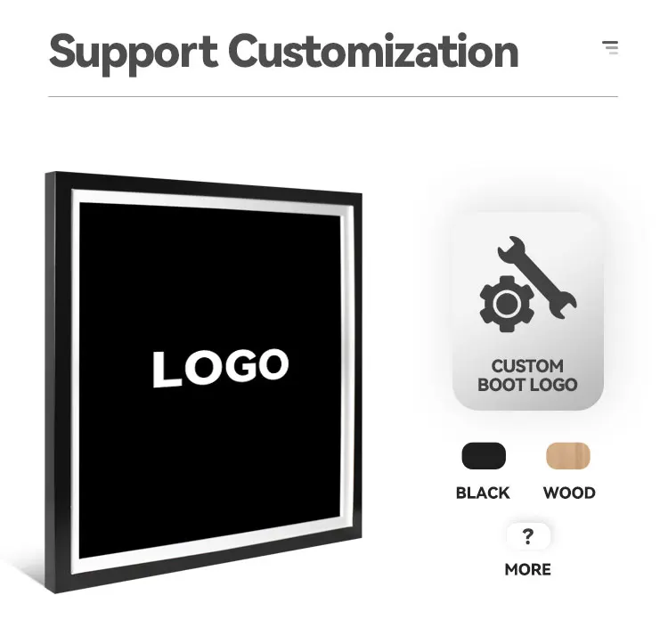Click the gear icon on the card

[507, 304]
